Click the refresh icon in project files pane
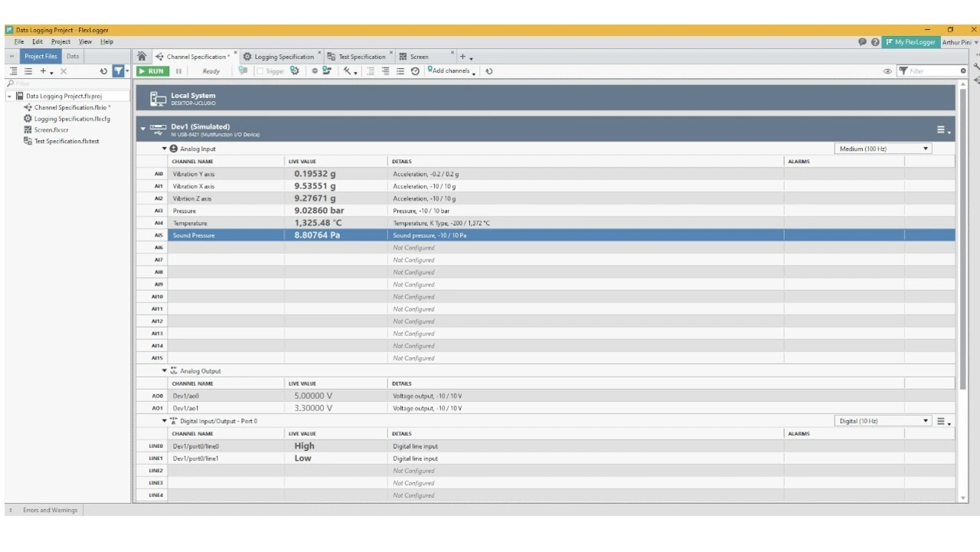Screen dimensions: 980x552 pos(104,71)
